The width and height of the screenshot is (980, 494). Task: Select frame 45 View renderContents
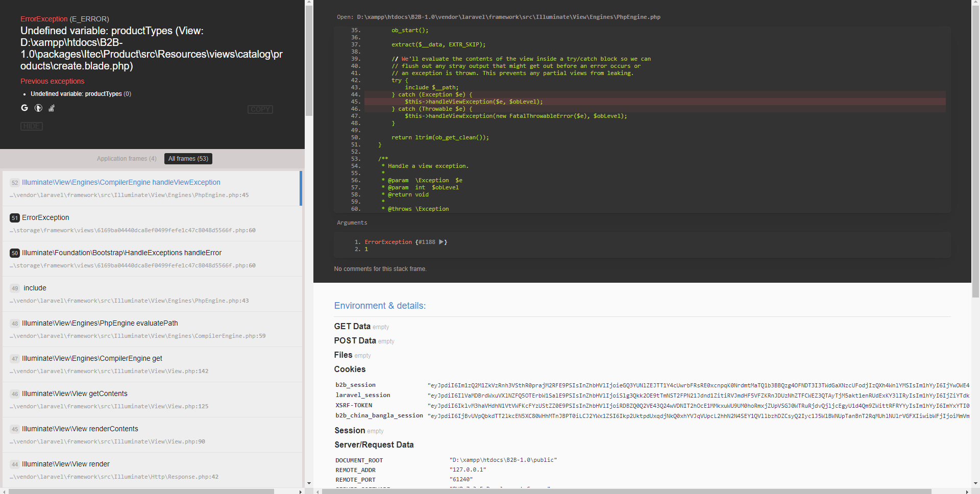[x=152, y=435]
